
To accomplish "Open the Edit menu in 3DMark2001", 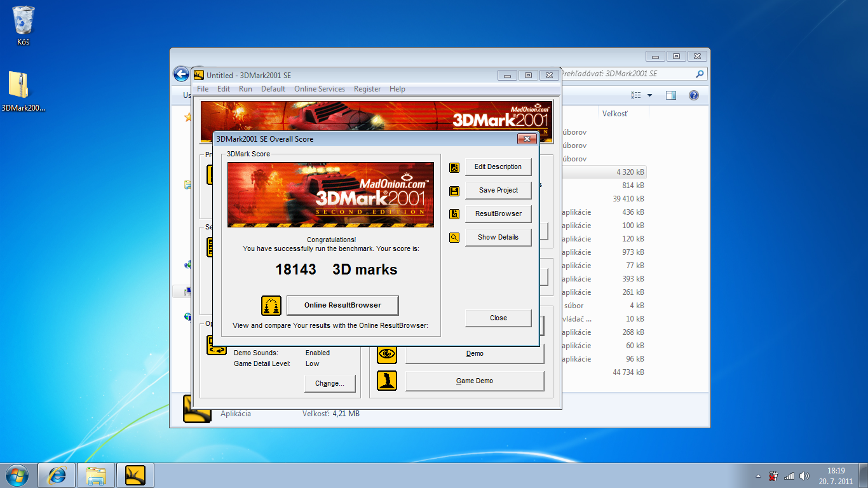I will point(224,89).
